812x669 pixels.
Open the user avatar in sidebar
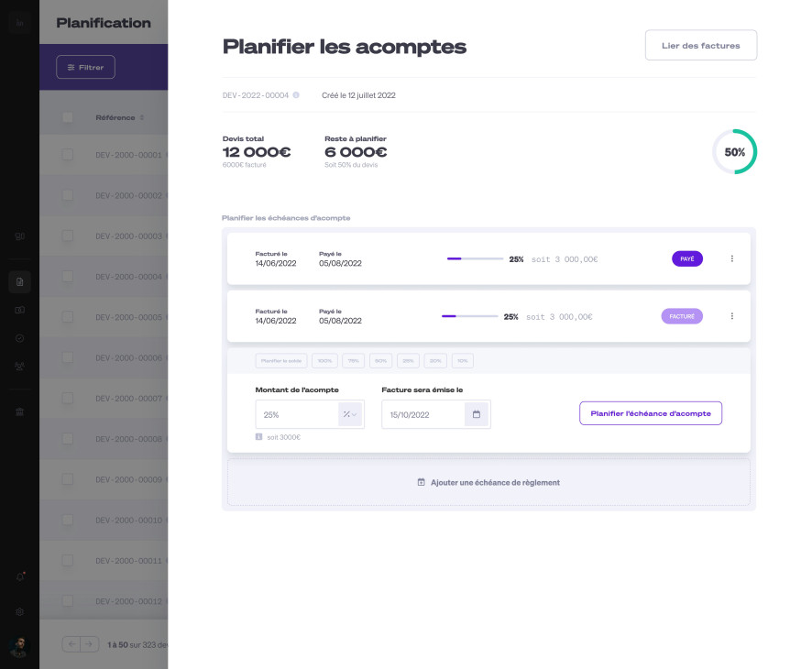(20, 647)
